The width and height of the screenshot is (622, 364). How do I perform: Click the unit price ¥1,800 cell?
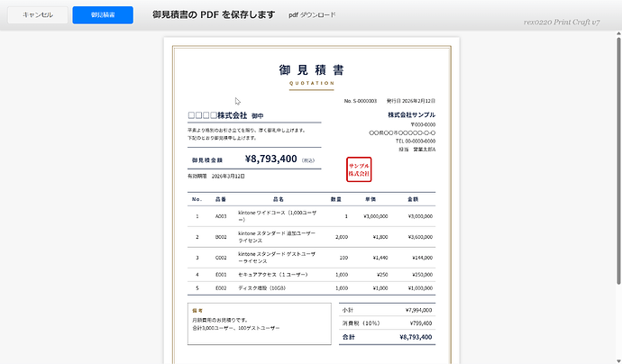pyautogui.click(x=380, y=237)
